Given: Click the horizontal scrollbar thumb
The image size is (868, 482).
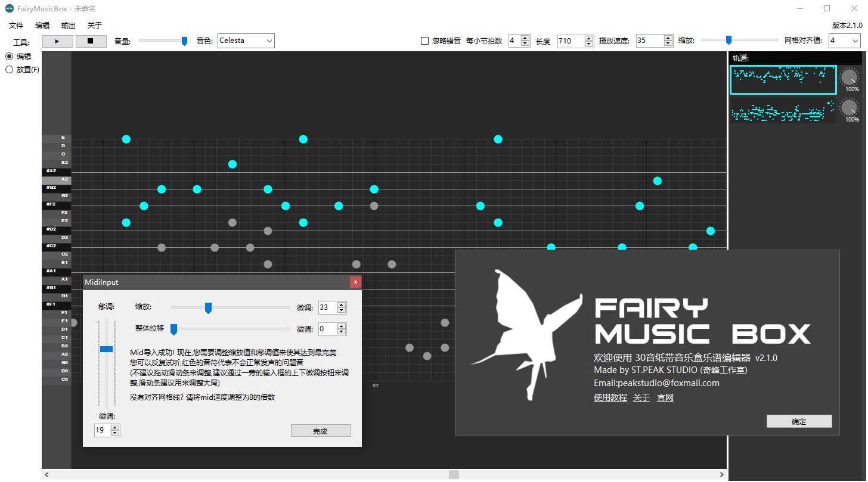Looking at the screenshot, I should (454, 474).
